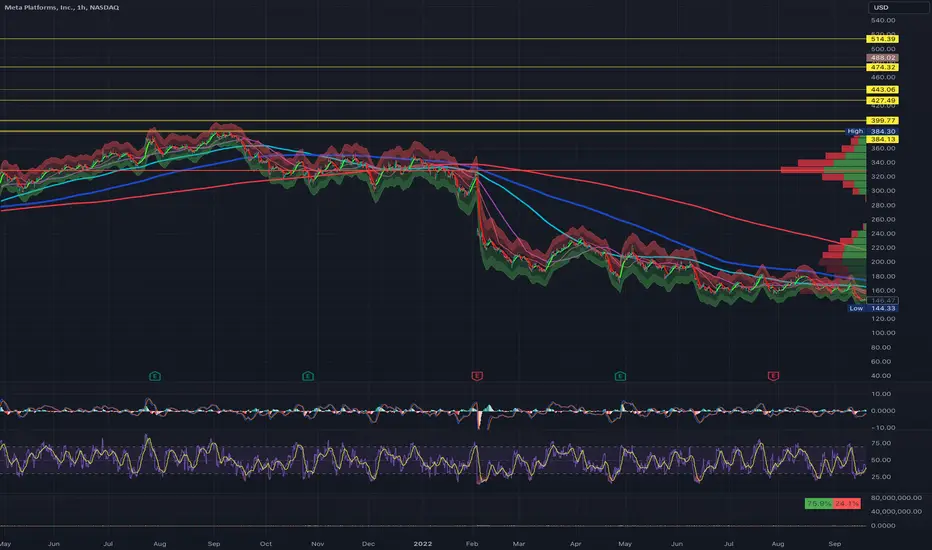Open the green earnings marker near November 2021
This screenshot has height=550, width=932.
tap(308, 376)
